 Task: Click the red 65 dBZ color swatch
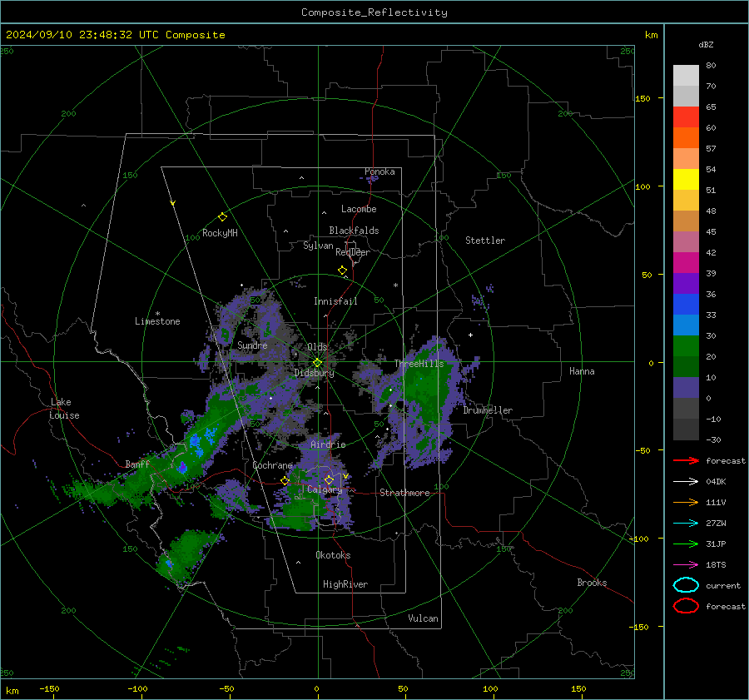pyautogui.click(x=686, y=117)
